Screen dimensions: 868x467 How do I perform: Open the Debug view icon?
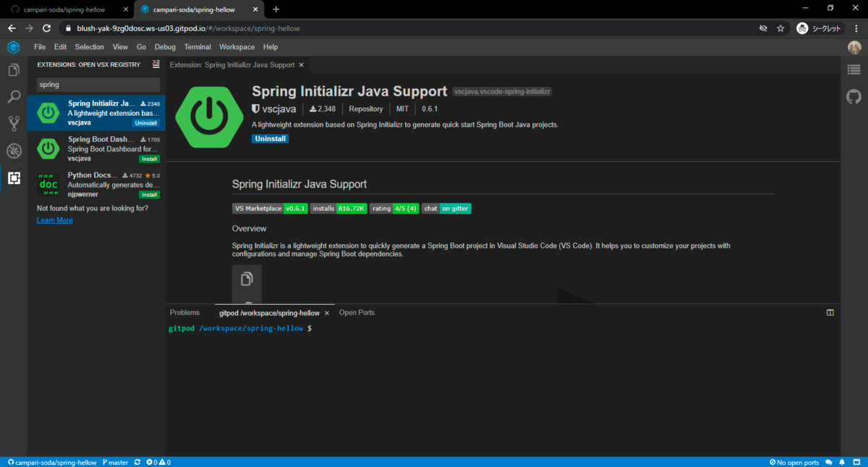click(13, 151)
